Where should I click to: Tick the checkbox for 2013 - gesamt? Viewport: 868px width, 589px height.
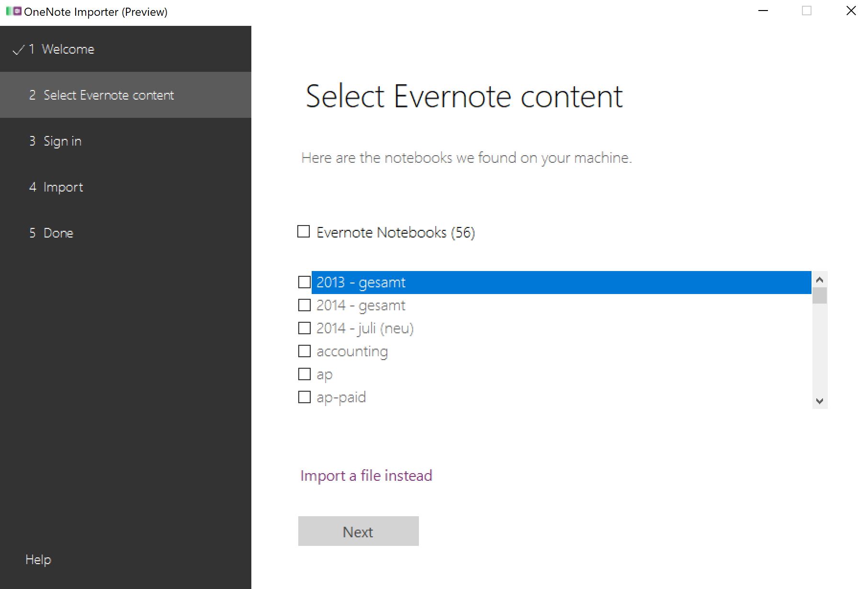point(304,282)
